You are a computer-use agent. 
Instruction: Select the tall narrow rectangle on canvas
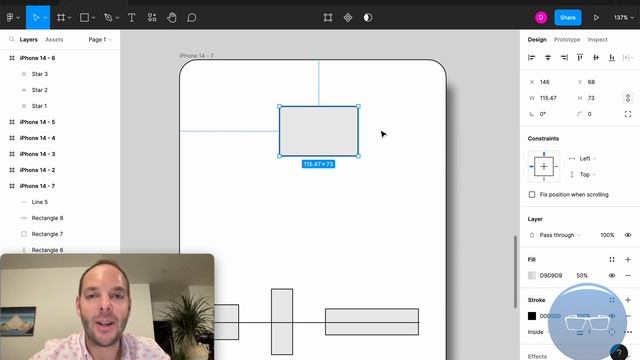tap(282, 322)
